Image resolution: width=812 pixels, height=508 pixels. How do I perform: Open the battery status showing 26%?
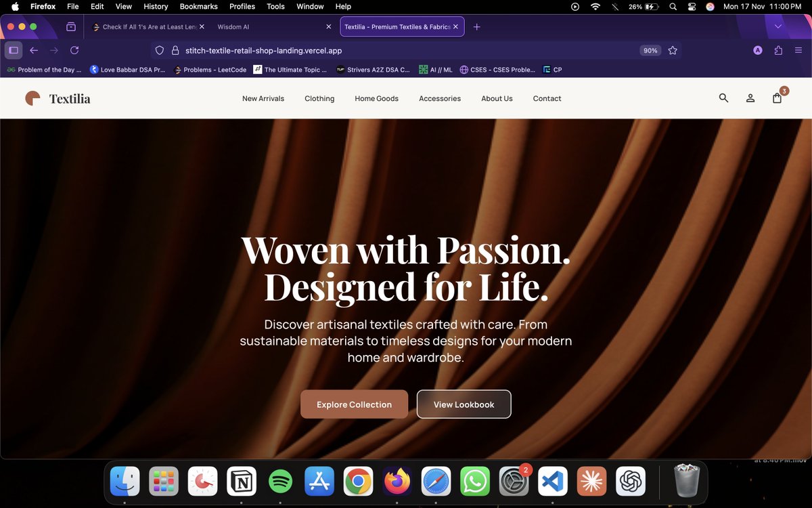coord(644,6)
